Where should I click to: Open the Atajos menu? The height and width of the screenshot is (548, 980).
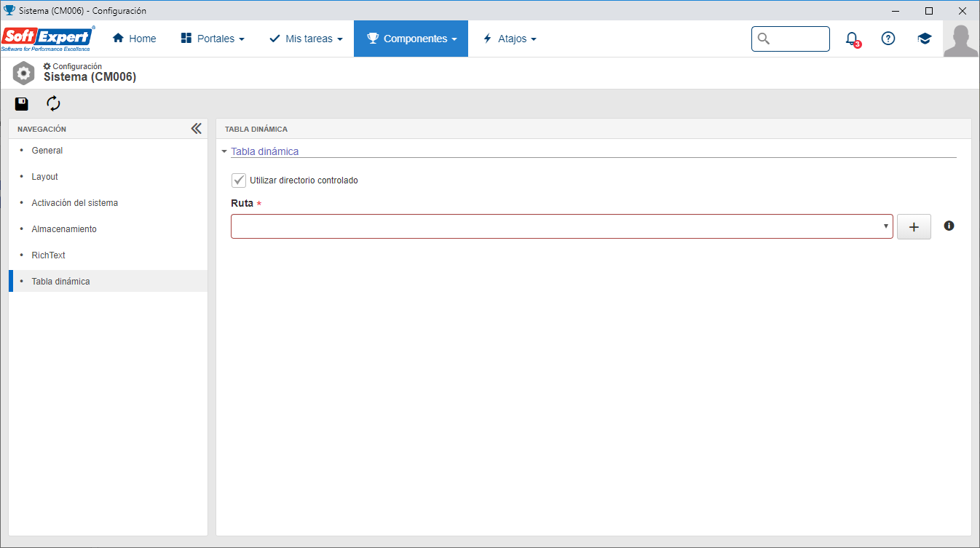pos(510,39)
